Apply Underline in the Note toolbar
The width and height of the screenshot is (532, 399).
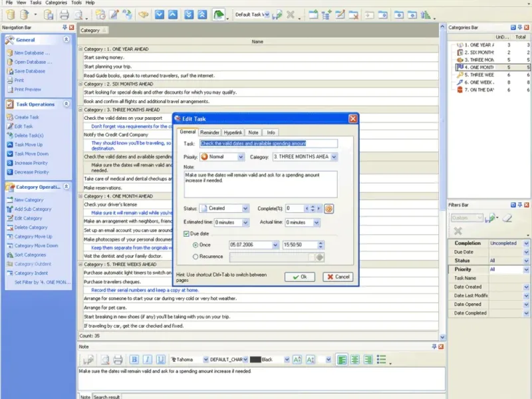pyautogui.click(x=160, y=359)
